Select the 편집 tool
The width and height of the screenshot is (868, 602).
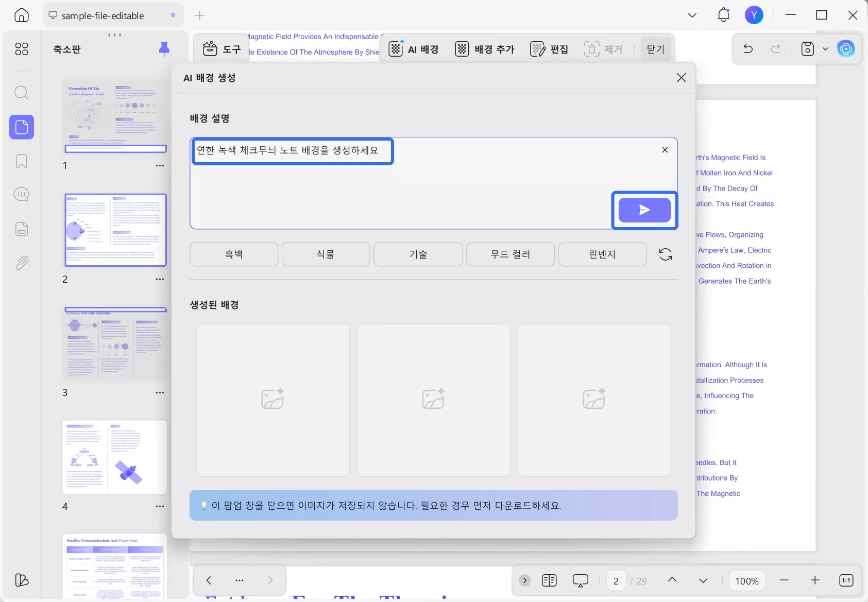[550, 49]
